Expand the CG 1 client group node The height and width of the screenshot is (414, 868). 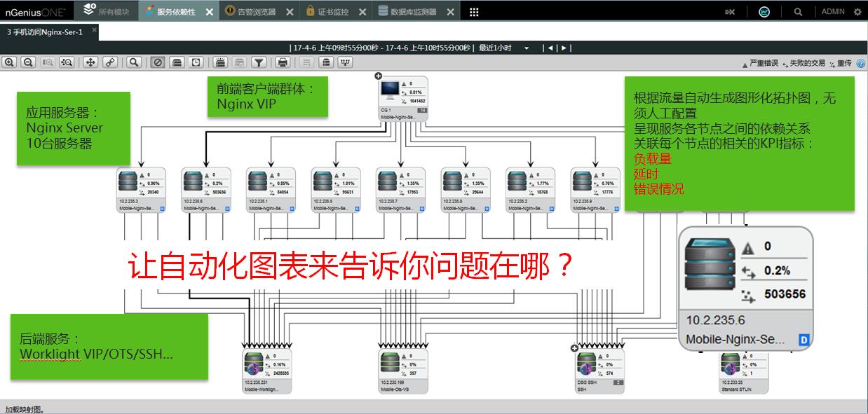[378, 76]
